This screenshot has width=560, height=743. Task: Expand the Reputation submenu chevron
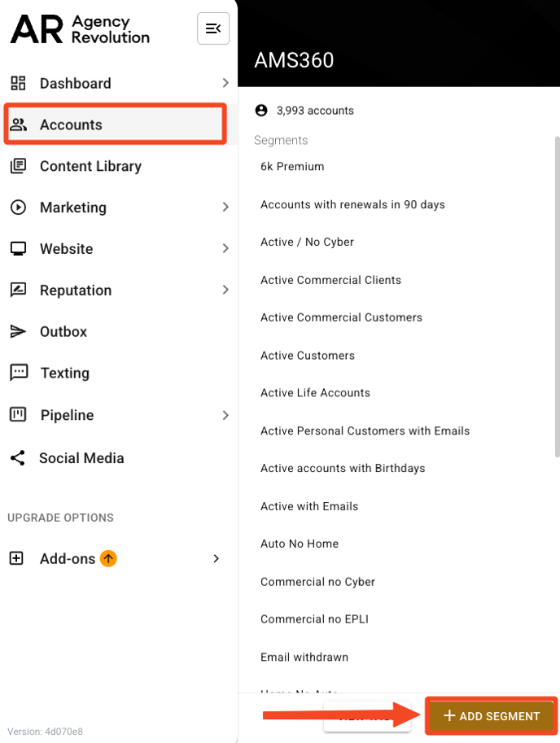tap(225, 290)
